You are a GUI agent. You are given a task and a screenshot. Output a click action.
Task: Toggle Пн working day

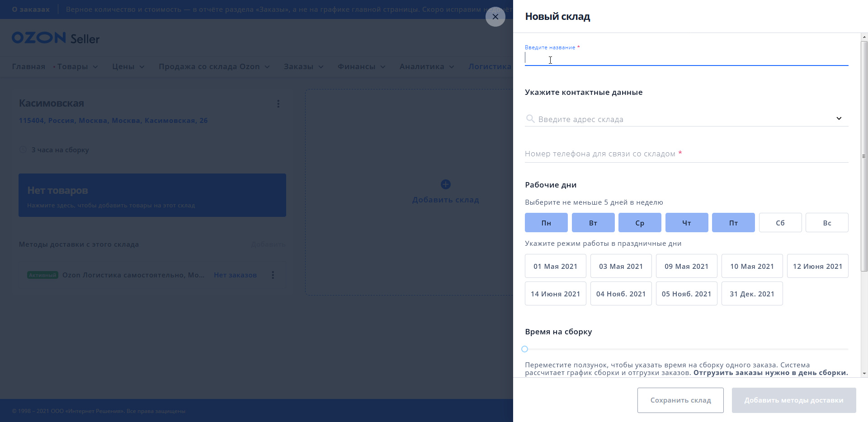[546, 223]
